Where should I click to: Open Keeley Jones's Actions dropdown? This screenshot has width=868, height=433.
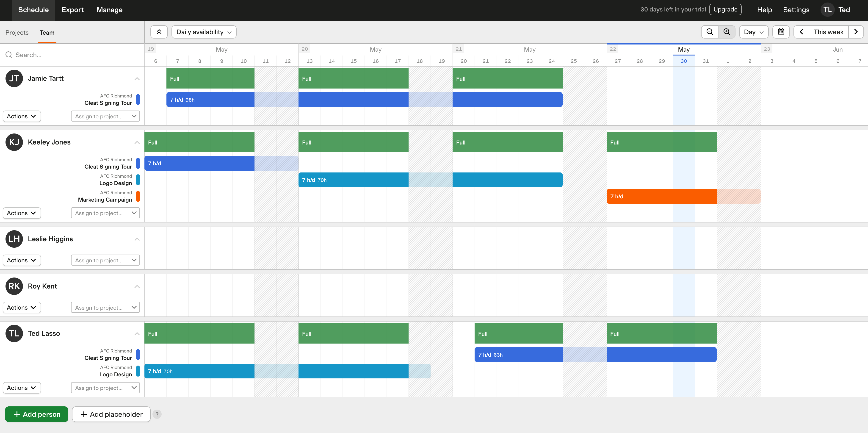(x=22, y=213)
